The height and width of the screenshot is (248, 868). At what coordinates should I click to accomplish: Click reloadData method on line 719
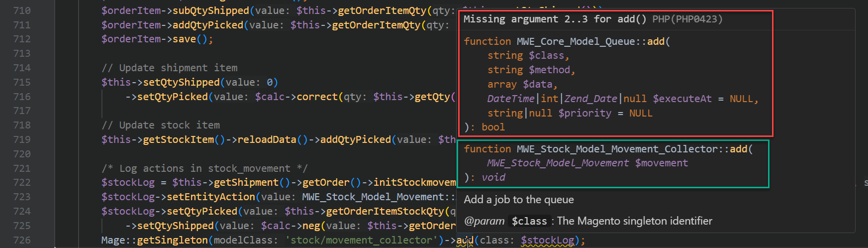pyautogui.click(x=267, y=139)
